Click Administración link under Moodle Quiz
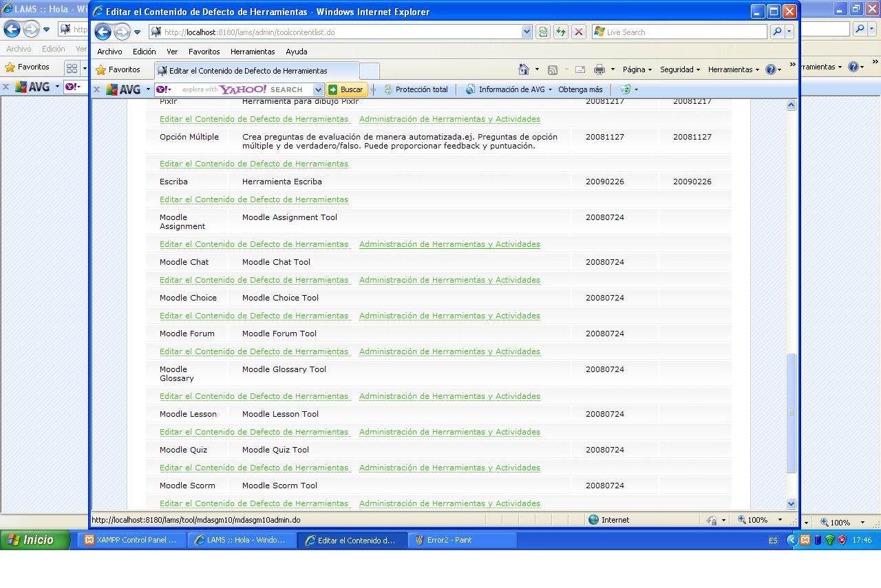This screenshot has width=881, height=588. point(449,468)
